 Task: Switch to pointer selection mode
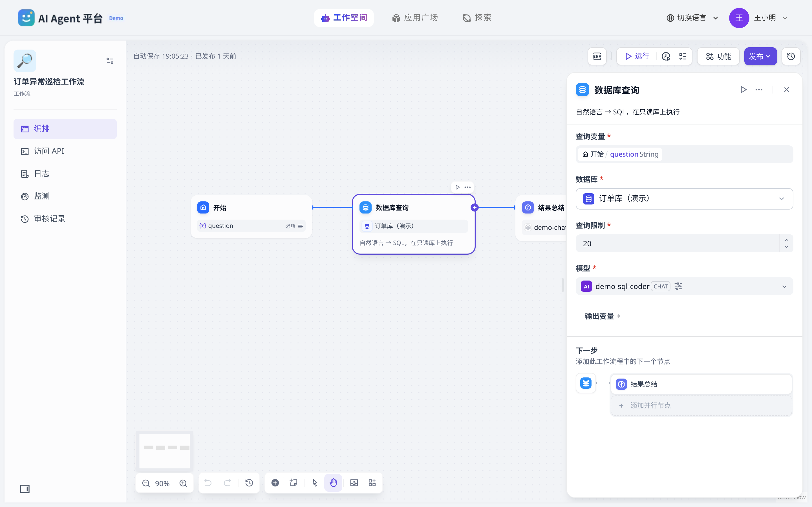click(315, 483)
